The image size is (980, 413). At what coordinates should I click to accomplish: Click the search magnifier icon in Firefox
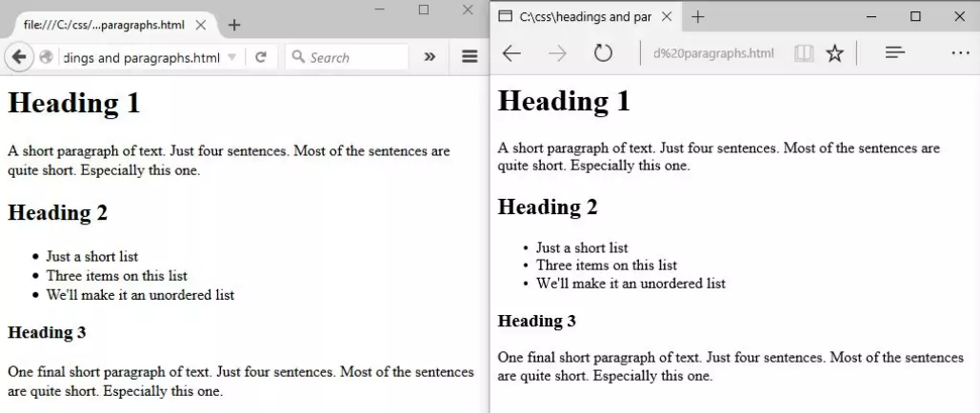point(298,57)
